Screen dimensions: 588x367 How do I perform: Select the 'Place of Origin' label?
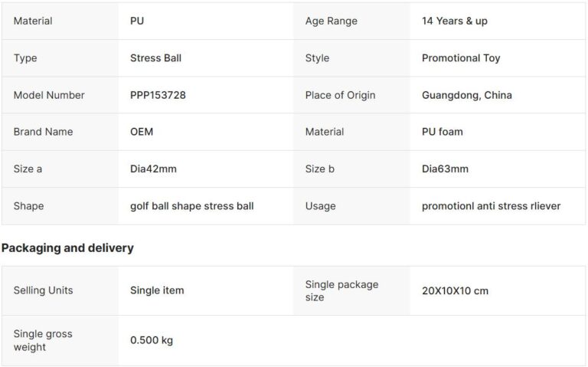pos(340,95)
